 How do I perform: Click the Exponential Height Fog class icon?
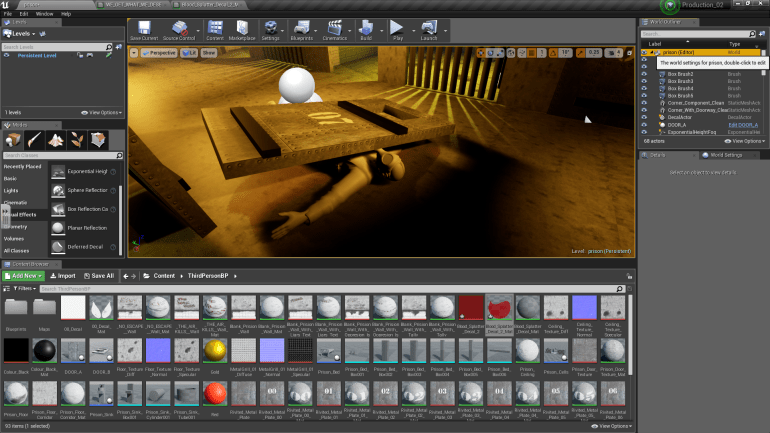pyautogui.click(x=58, y=172)
